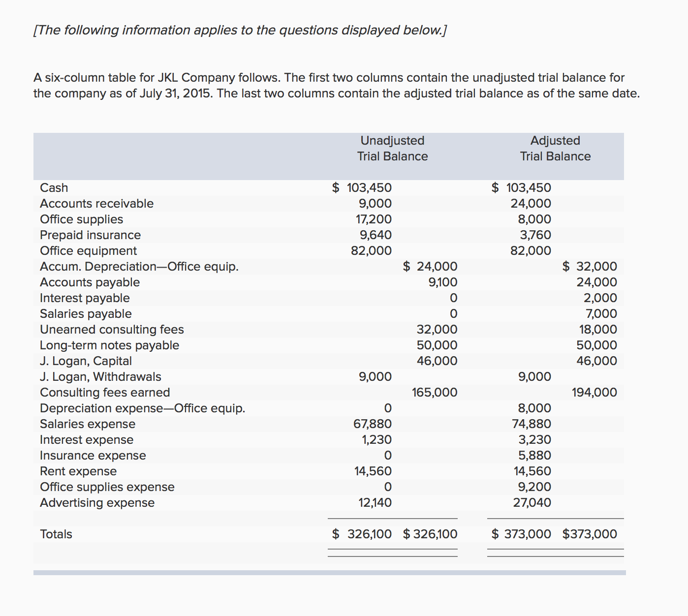Select the "Accounts receivable" row label
The width and height of the screenshot is (688, 616).
point(96,204)
